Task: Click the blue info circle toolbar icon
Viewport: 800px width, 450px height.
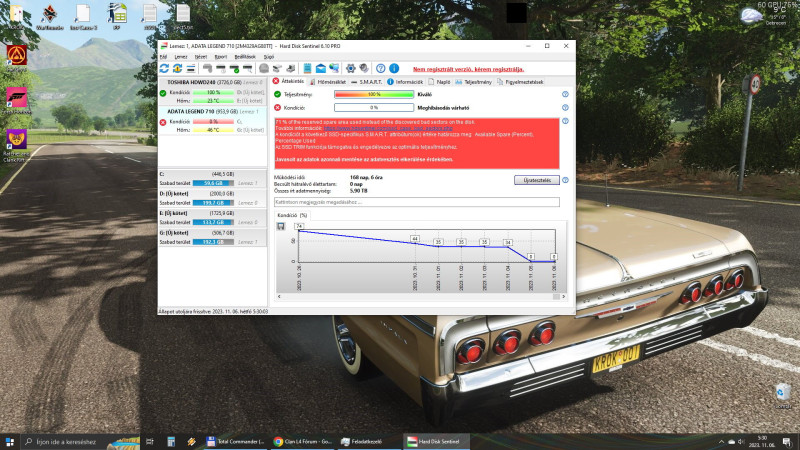Action: click(x=394, y=68)
